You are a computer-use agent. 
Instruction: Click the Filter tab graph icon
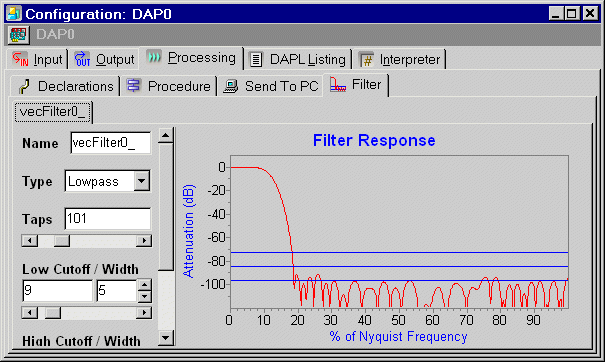[x=338, y=84]
